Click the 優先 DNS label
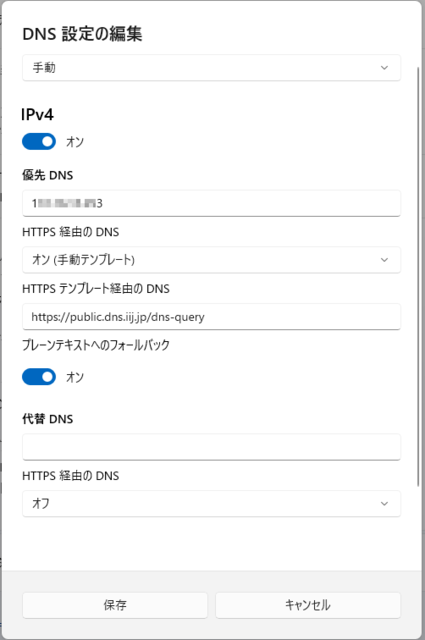The image size is (425, 640). tap(48, 176)
